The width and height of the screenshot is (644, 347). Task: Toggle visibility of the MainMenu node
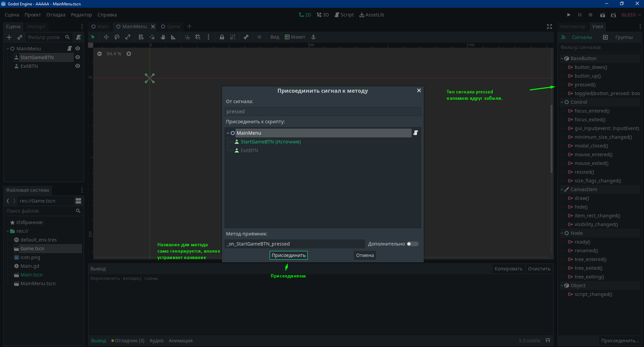[x=78, y=48]
